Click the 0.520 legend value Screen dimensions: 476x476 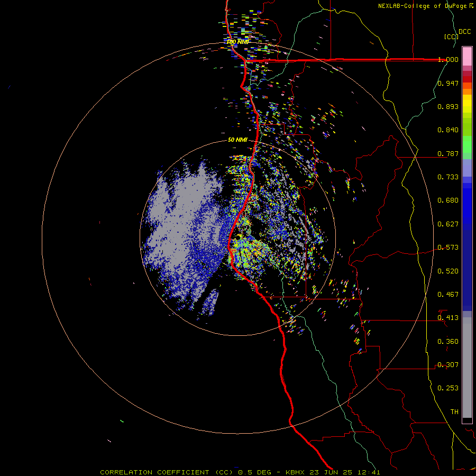(448, 271)
